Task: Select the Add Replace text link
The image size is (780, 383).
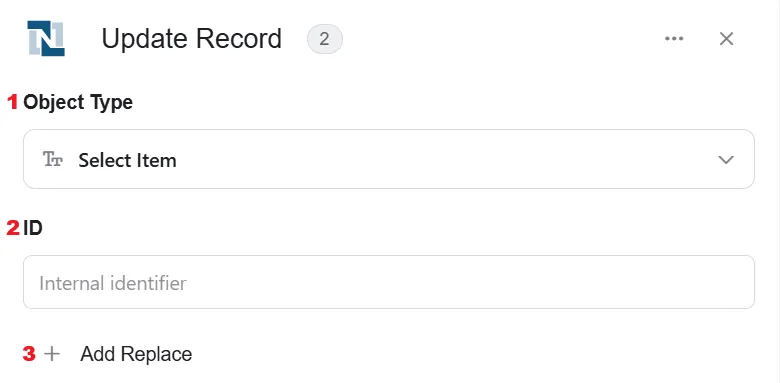Action: 136,354
